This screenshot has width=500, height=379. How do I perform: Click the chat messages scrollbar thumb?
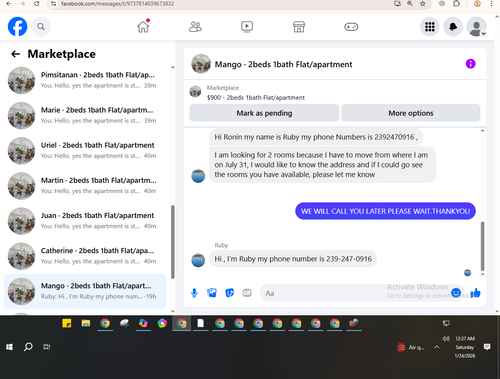point(482,246)
